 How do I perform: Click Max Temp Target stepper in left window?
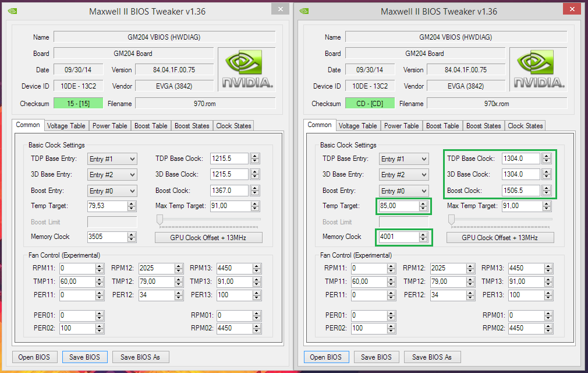point(255,206)
